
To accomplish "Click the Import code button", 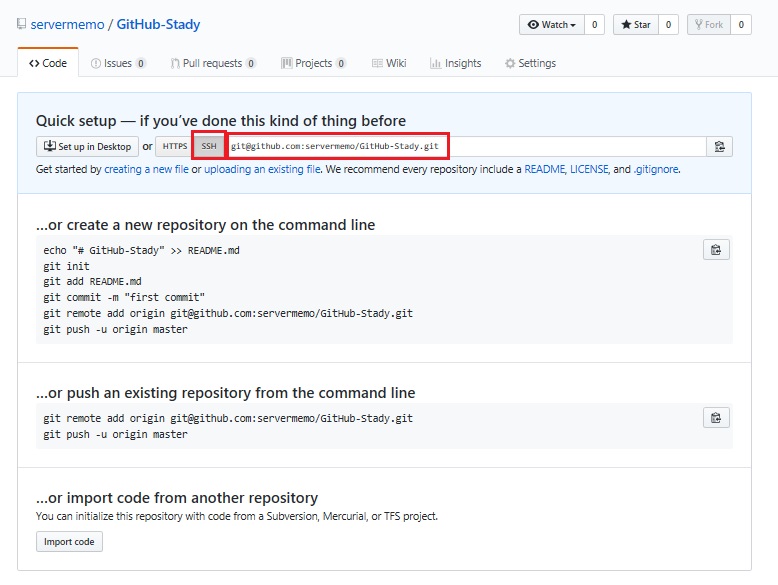I will 69,542.
